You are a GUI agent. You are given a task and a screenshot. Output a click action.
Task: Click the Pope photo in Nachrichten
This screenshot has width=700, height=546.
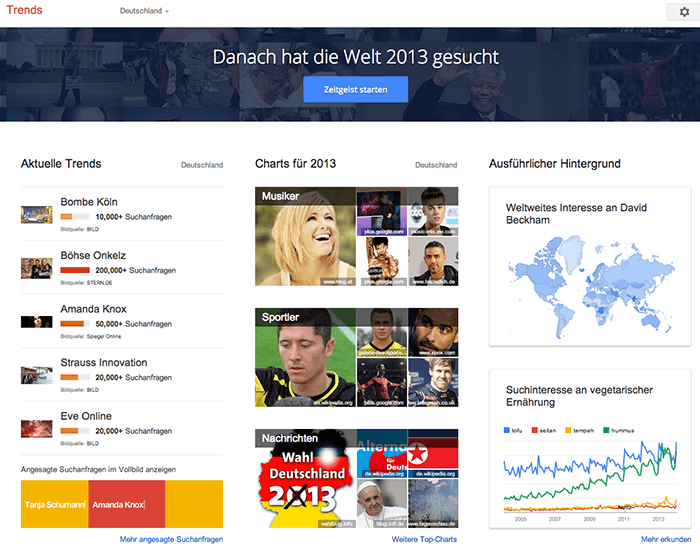click(382, 504)
